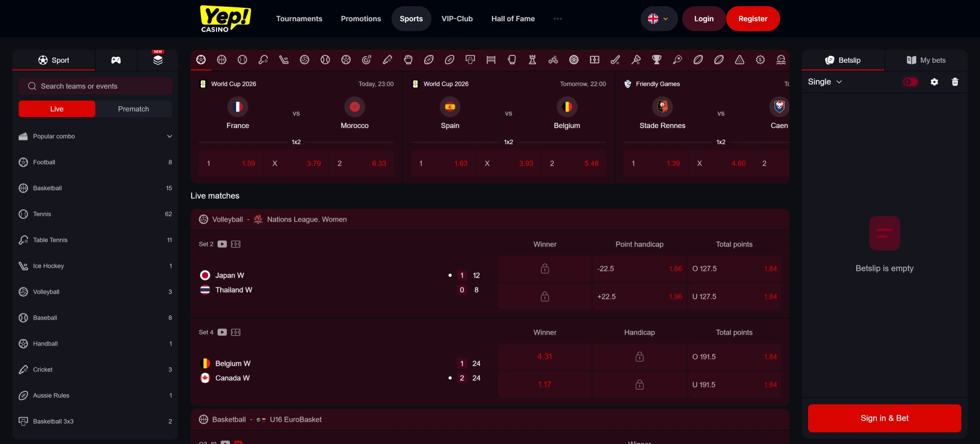Screen dimensions: 980x444
Task: Open VIP-Club page
Action: 457,19
